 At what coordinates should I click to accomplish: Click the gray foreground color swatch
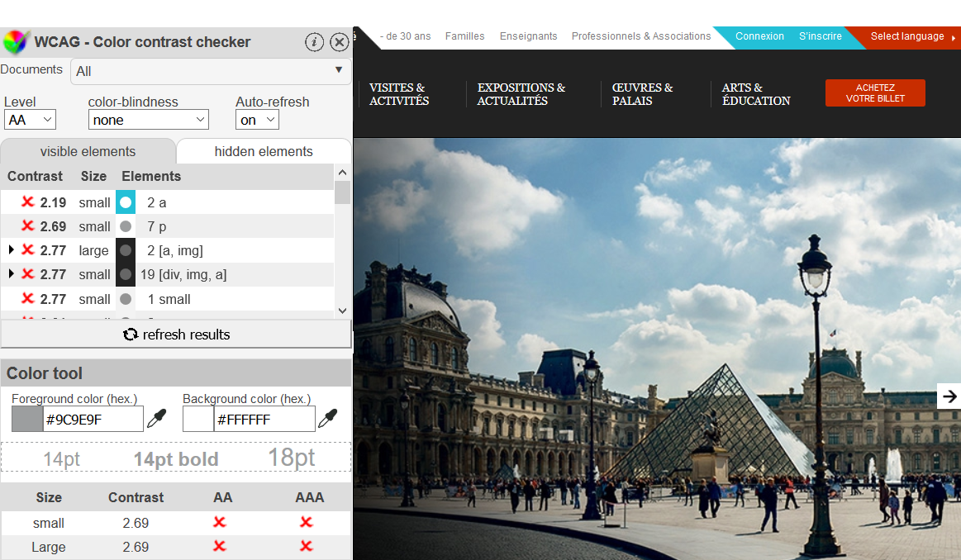coord(27,419)
